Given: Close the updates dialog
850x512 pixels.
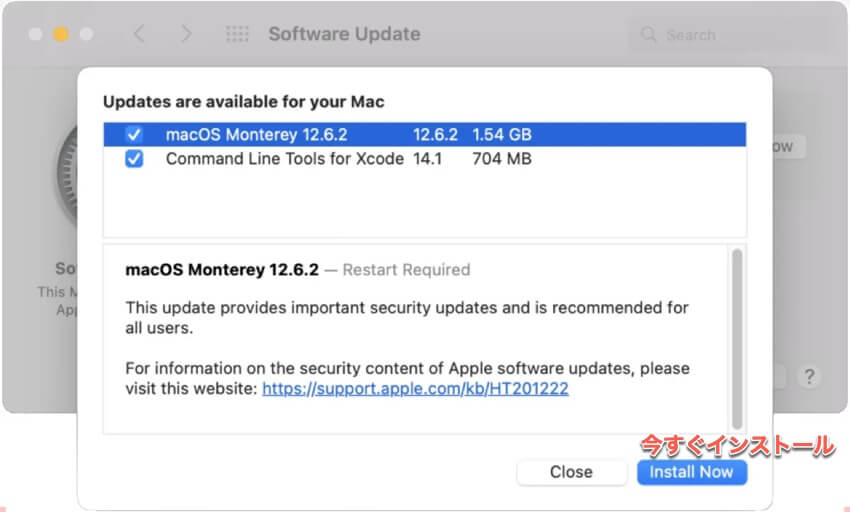Looking at the screenshot, I should pos(571,472).
